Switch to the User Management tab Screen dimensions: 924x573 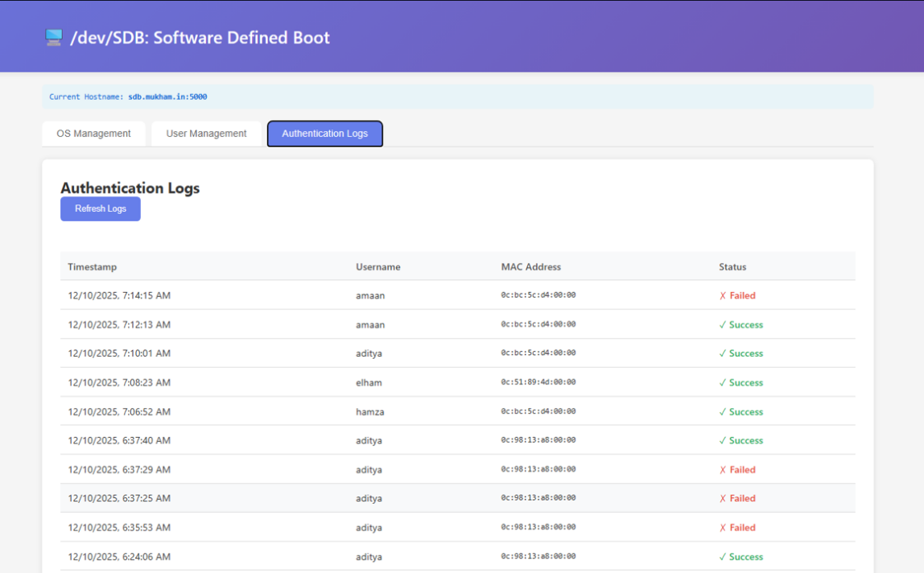tap(206, 134)
